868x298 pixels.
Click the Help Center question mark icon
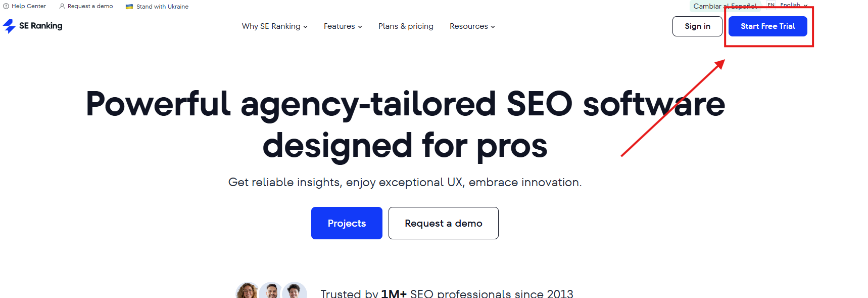click(6, 6)
